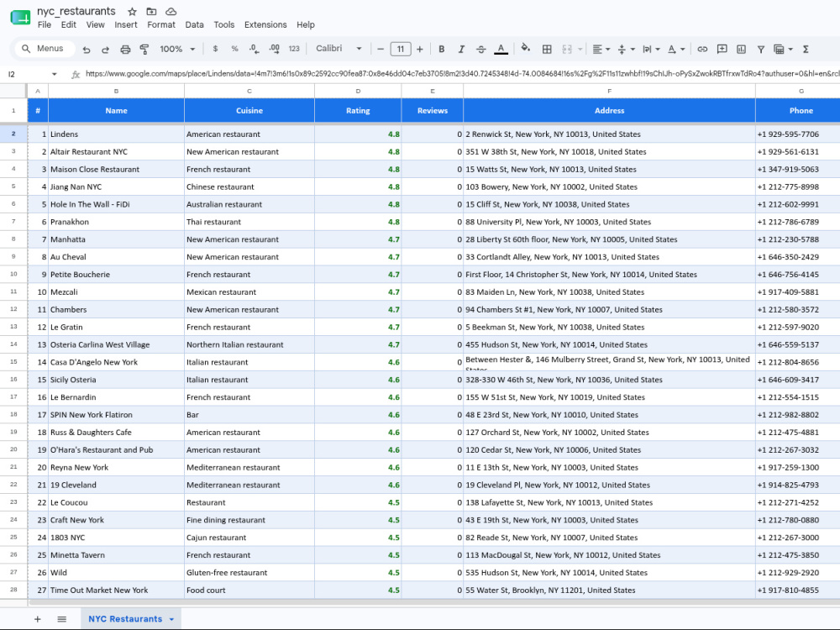The width and height of the screenshot is (840, 630).
Task: Open the Extensions menu
Action: coord(265,24)
